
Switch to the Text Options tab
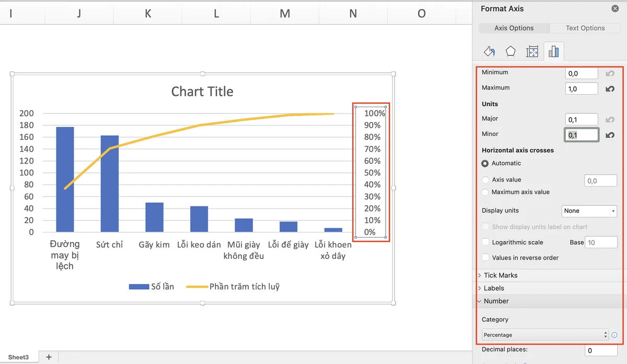[x=585, y=28]
